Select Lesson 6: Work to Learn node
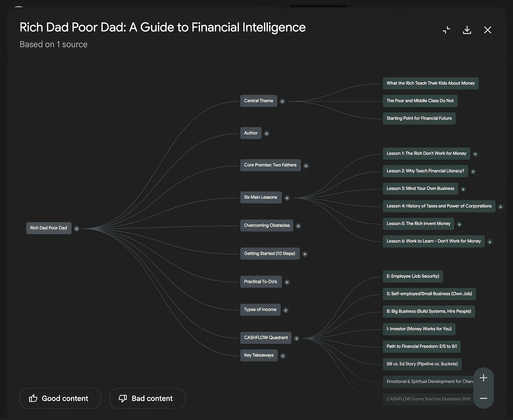Screen dimensions: 513x420 click(x=434, y=241)
